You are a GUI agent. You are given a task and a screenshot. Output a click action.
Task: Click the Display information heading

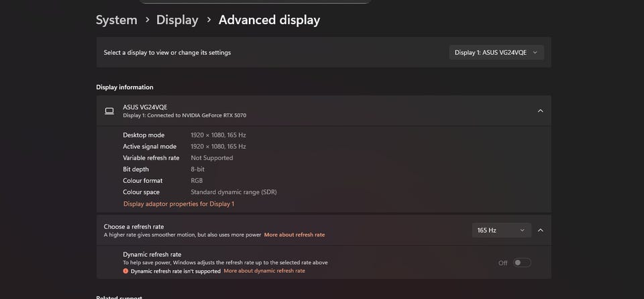(x=125, y=87)
